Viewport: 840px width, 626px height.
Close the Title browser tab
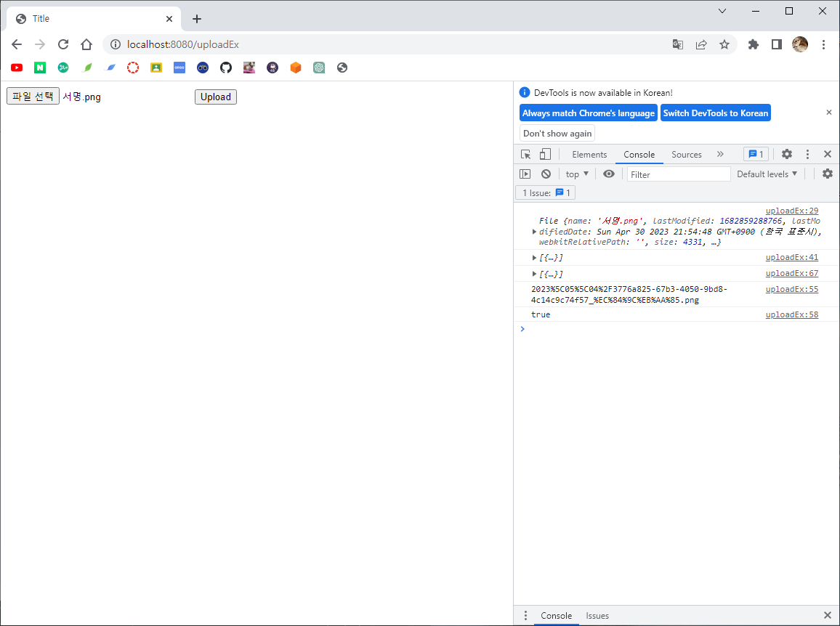[169, 19]
